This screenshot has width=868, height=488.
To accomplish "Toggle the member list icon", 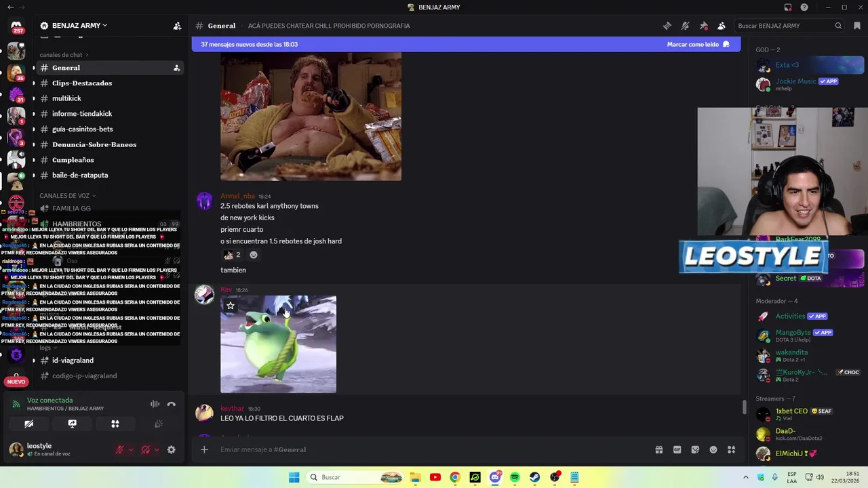I will coord(722,26).
